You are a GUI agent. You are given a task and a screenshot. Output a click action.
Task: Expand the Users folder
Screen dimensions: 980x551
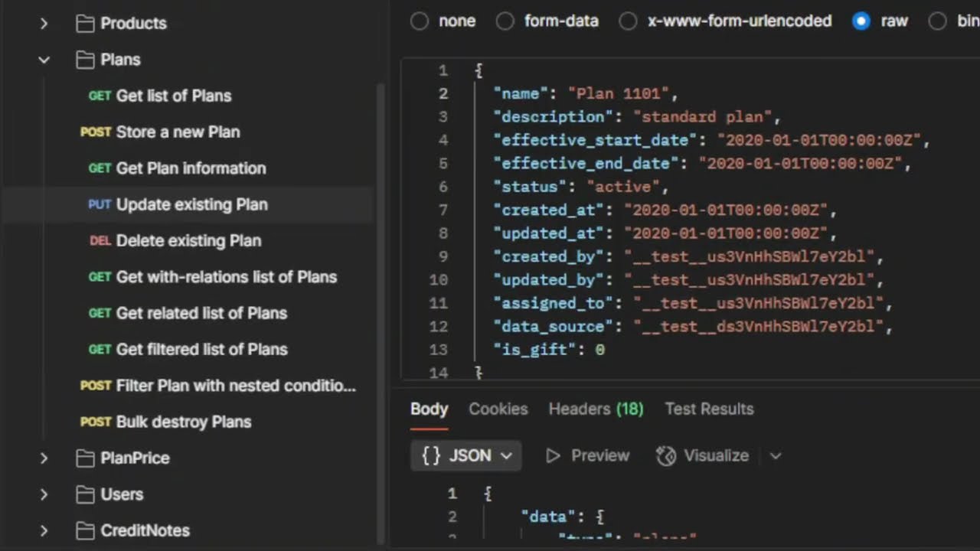[x=44, y=494]
